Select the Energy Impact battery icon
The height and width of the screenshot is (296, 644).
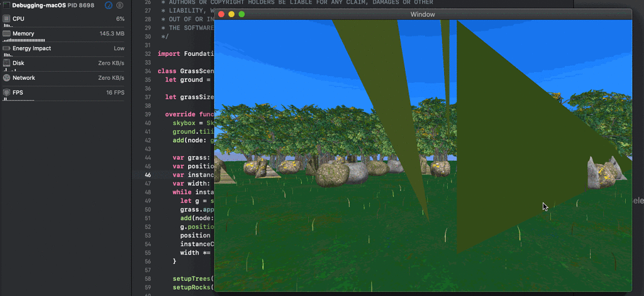click(x=6, y=48)
